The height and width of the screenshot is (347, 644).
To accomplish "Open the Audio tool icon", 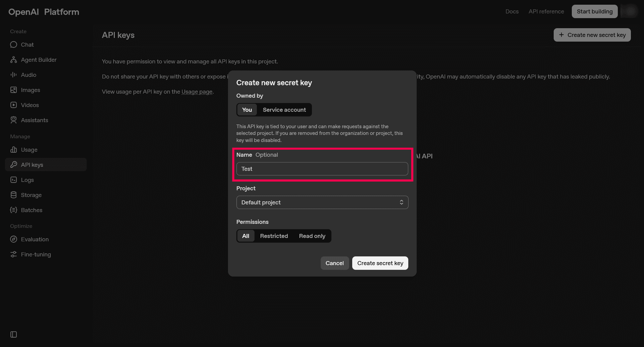I will [13, 75].
